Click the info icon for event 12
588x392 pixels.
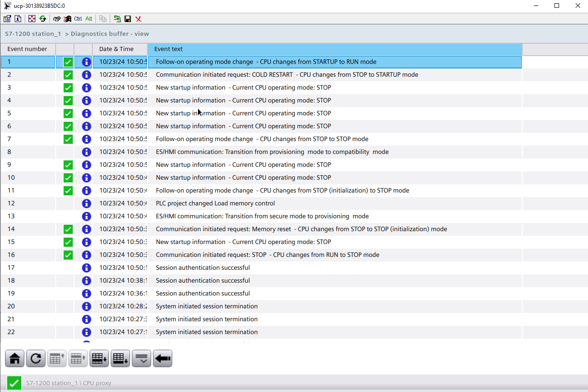coord(86,204)
